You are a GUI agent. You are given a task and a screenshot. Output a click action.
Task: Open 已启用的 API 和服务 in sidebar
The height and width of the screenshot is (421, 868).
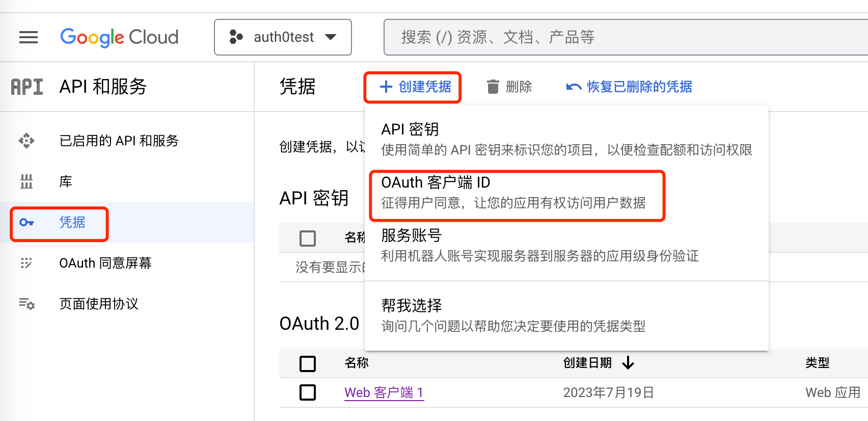pos(119,141)
